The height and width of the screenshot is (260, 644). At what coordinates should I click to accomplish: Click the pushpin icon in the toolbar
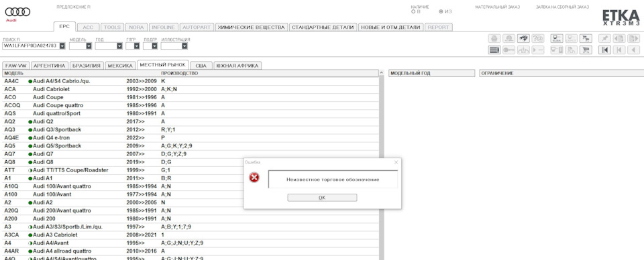click(x=605, y=39)
